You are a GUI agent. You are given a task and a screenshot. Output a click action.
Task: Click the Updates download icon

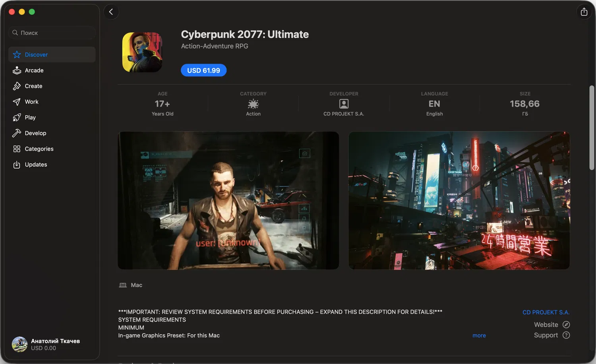[x=17, y=165]
